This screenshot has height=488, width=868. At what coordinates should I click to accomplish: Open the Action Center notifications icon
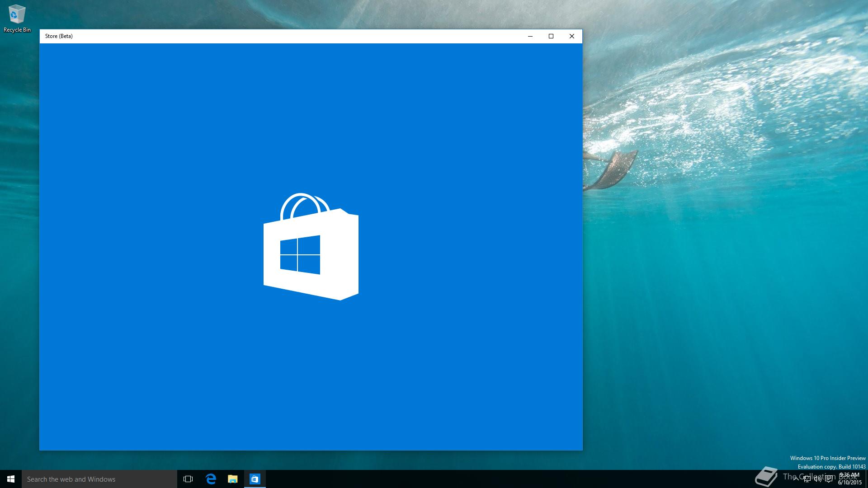(x=829, y=479)
